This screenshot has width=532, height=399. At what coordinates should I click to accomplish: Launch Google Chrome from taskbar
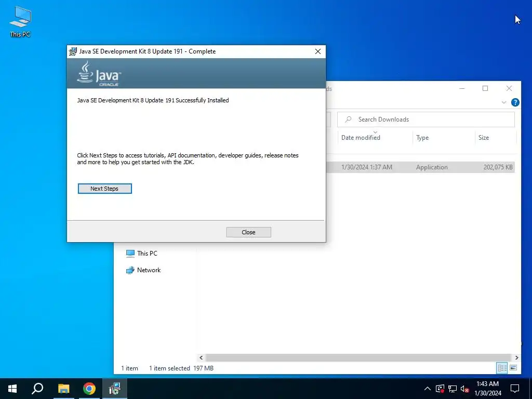89,389
